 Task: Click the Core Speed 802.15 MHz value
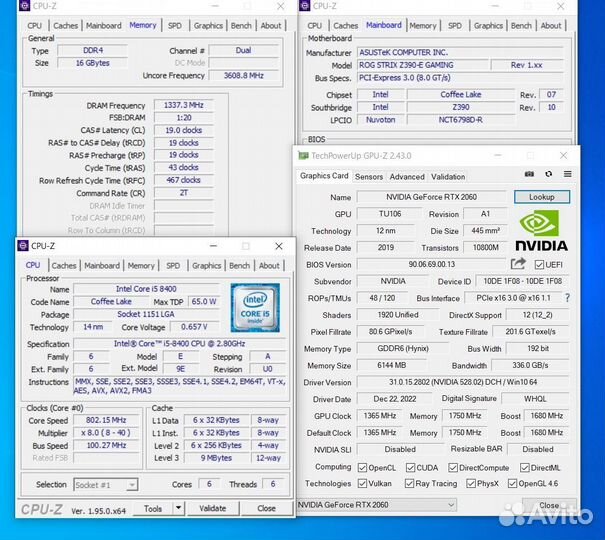click(x=106, y=420)
